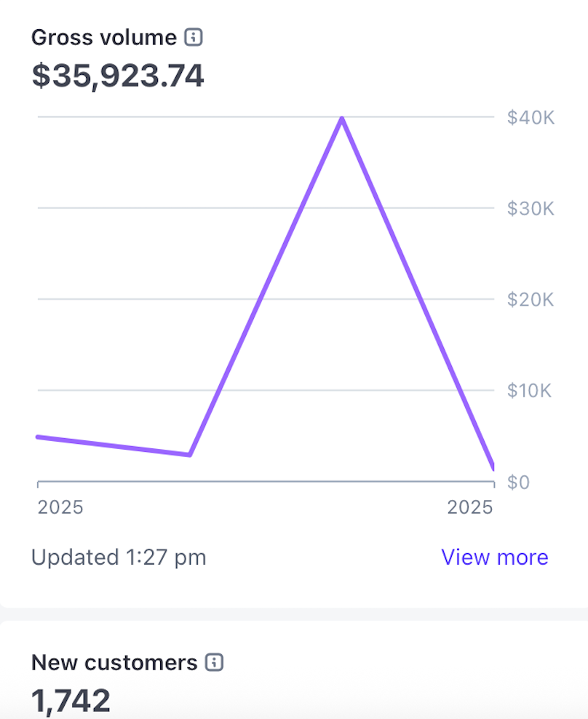Click the Gross volume info icon
The width and height of the screenshot is (588, 719).
193,37
